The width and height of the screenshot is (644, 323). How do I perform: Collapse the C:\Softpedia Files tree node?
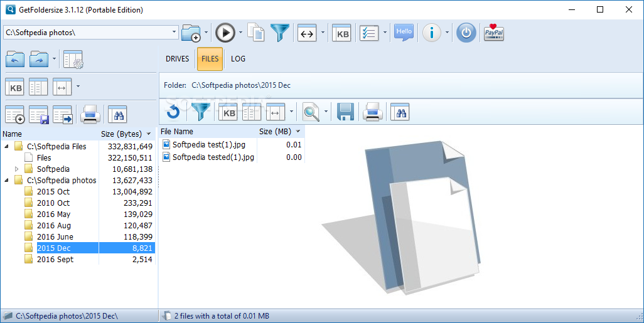click(x=6, y=147)
